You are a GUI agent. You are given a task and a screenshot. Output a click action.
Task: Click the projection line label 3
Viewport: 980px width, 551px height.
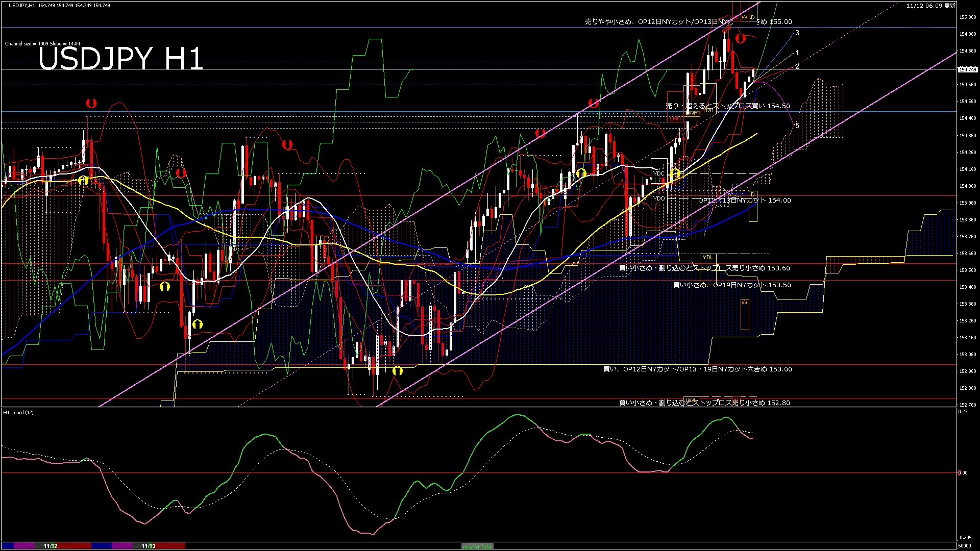(797, 33)
